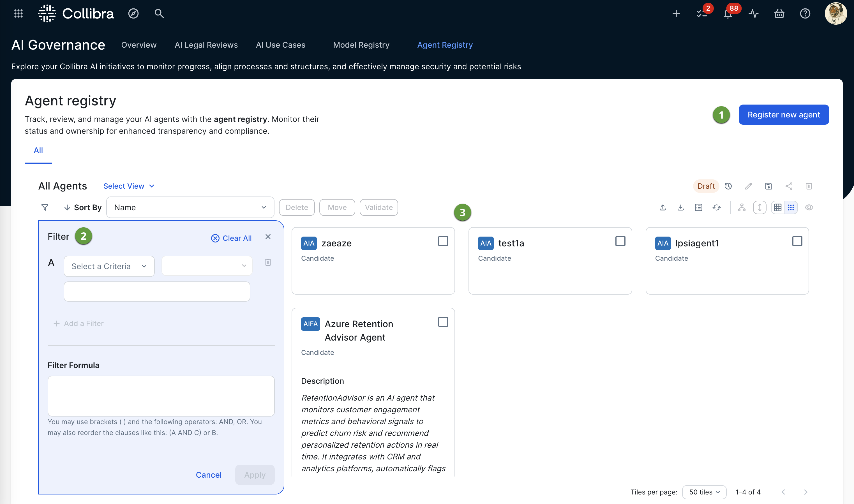This screenshot has width=854, height=504.
Task: Click the share view icon
Action: (x=789, y=186)
